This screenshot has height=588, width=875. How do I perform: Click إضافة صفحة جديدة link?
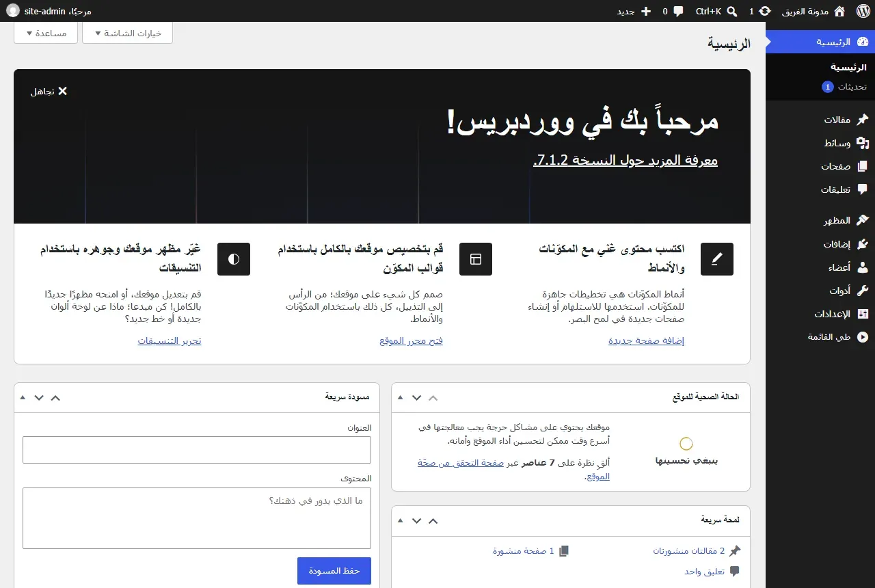pyautogui.click(x=647, y=340)
